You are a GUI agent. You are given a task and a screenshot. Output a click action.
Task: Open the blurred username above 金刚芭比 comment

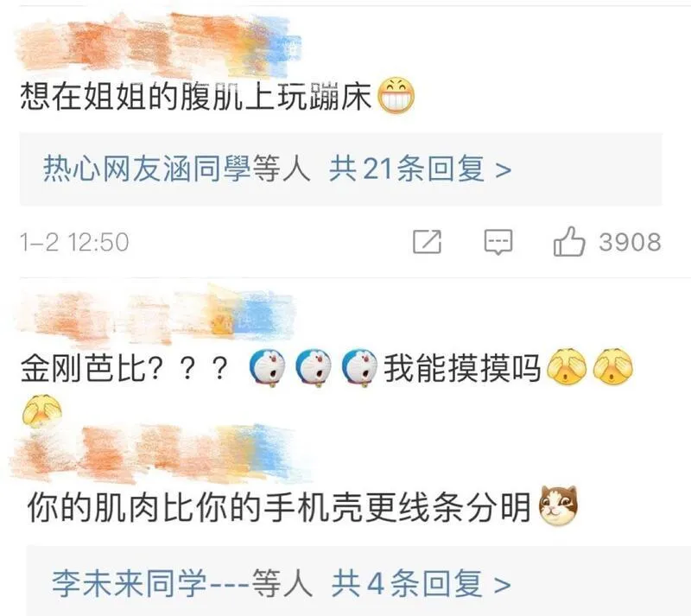pos(155,315)
